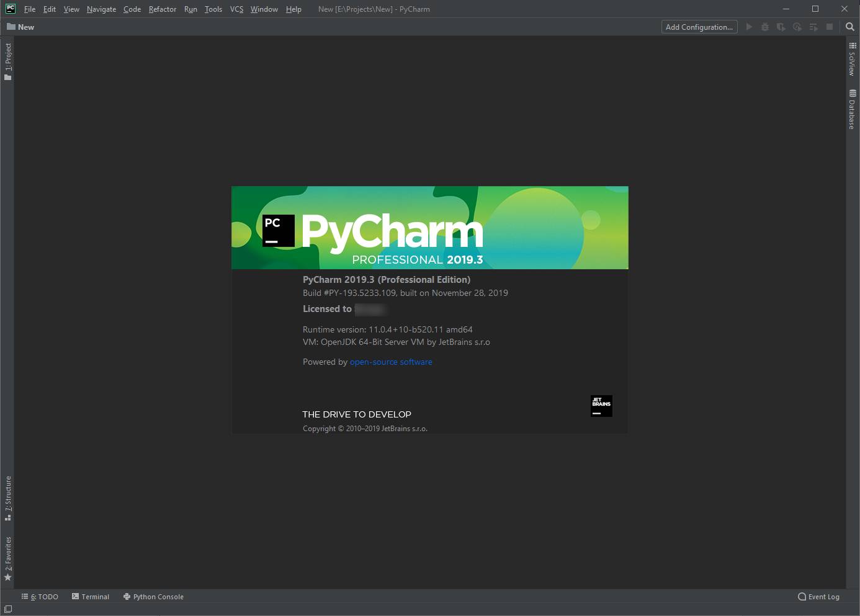Open the Structure tool window
Screen dimensions: 860x616
[8, 498]
